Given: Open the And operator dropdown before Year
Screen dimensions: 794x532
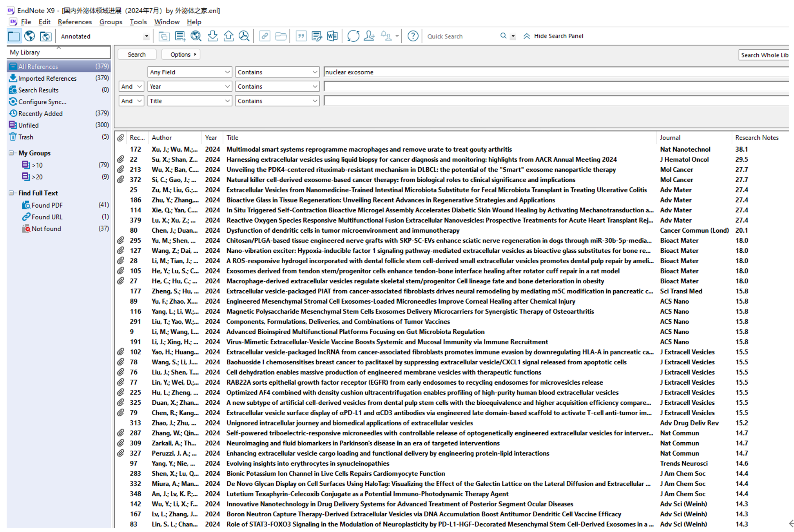Looking at the screenshot, I should pos(131,87).
